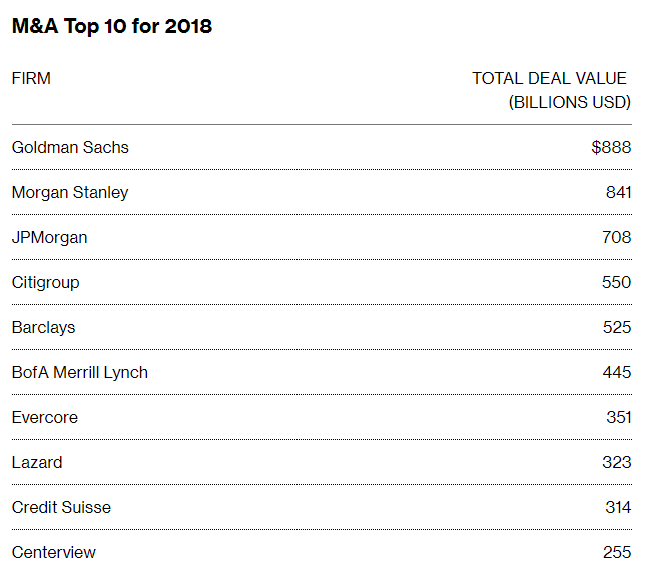
Task: Select the 550 Citigroup deal value
Action: tap(616, 282)
